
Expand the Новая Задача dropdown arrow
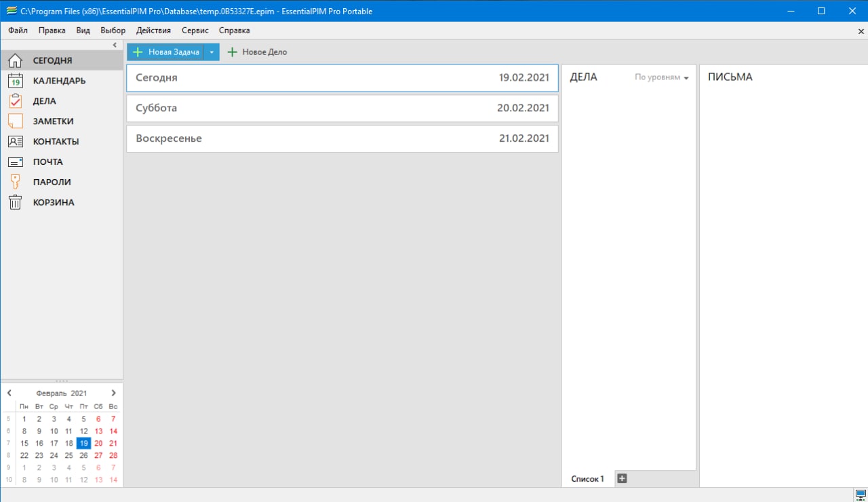pos(212,52)
